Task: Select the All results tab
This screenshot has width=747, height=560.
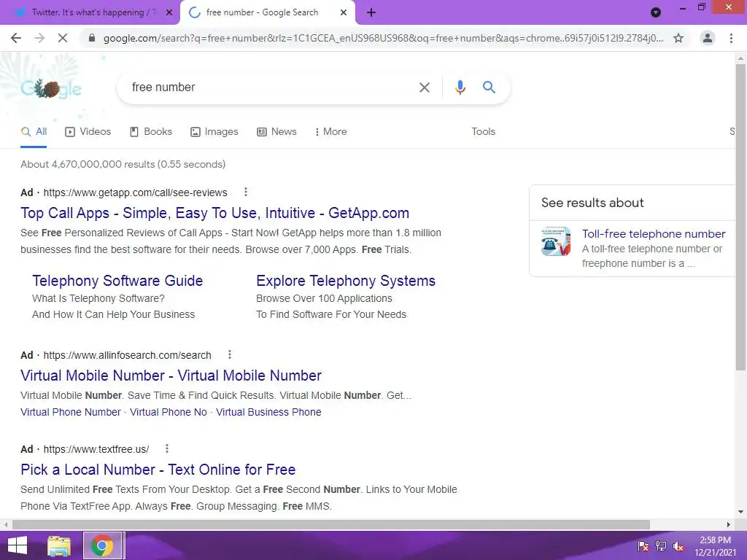Action: coord(34,132)
